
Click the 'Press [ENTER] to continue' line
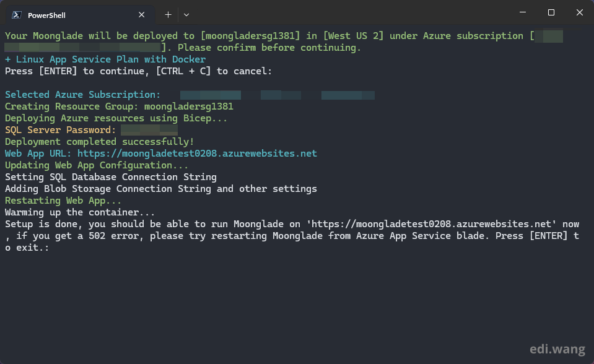138,71
